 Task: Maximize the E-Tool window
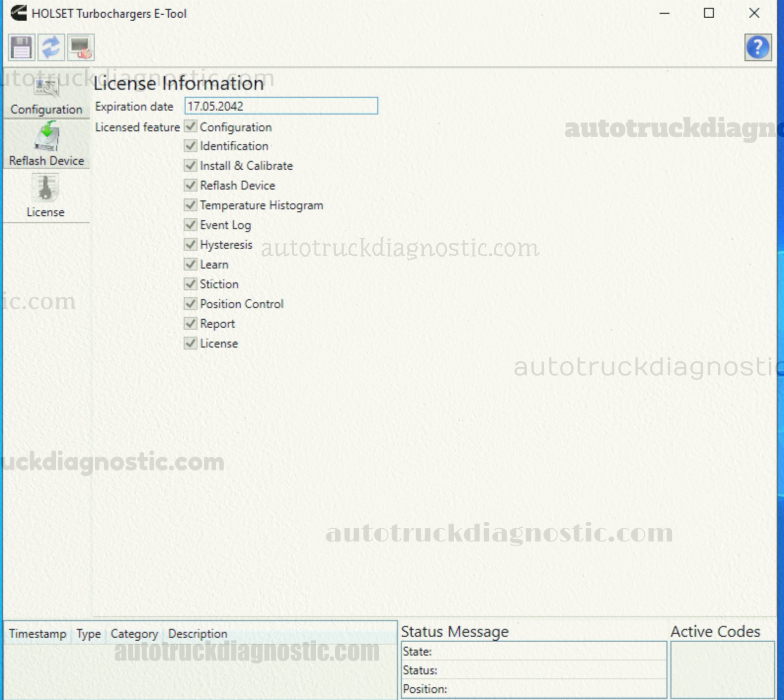(708, 13)
